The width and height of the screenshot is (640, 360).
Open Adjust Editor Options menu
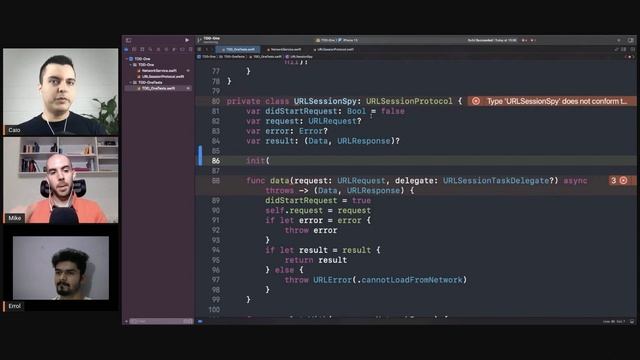pyautogui.click(x=624, y=49)
